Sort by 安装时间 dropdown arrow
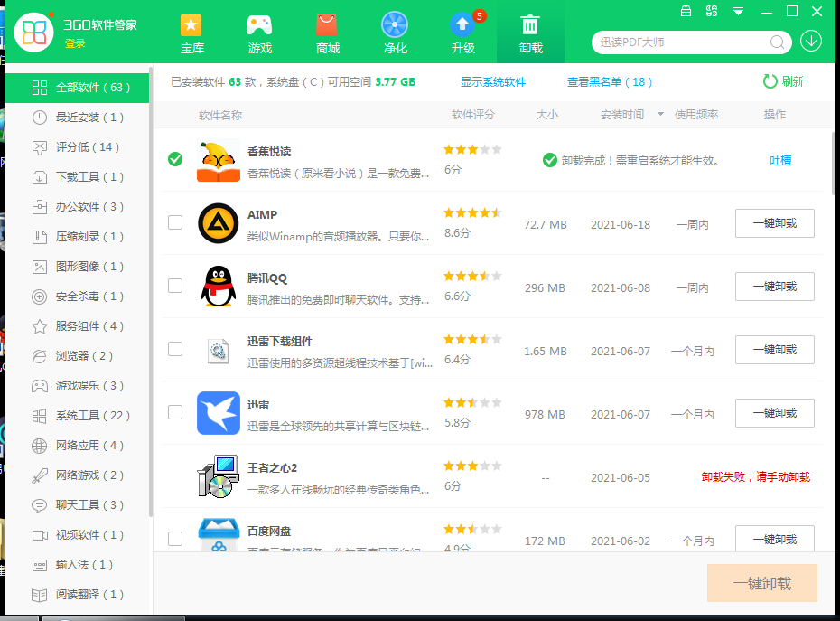The height and width of the screenshot is (621, 840). pos(660,114)
